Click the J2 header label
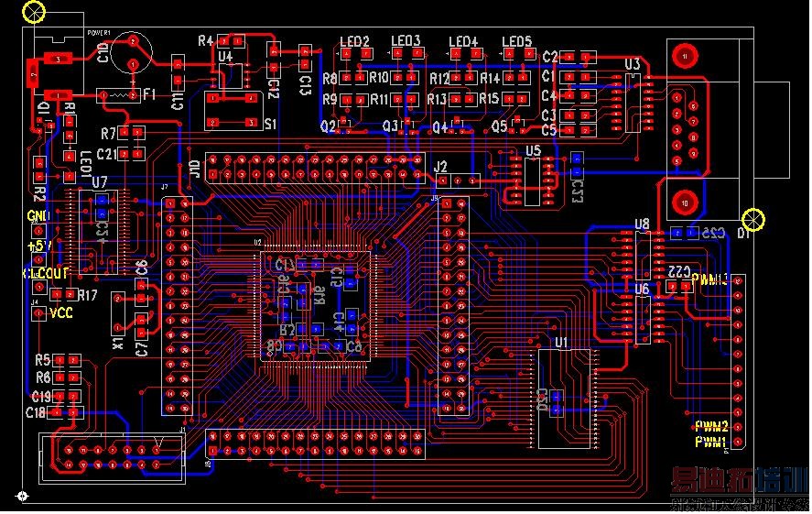 click(x=440, y=167)
